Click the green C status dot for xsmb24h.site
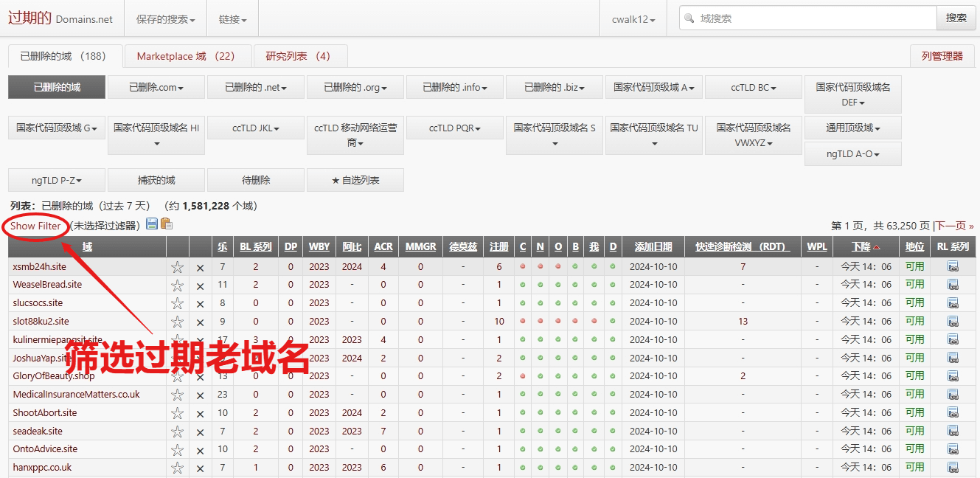This screenshot has height=478, width=980. (x=523, y=266)
